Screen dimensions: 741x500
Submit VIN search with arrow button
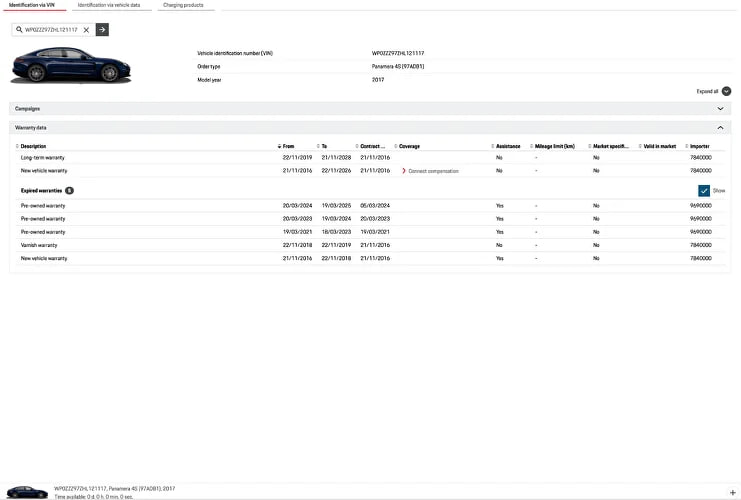pyautogui.click(x=102, y=29)
